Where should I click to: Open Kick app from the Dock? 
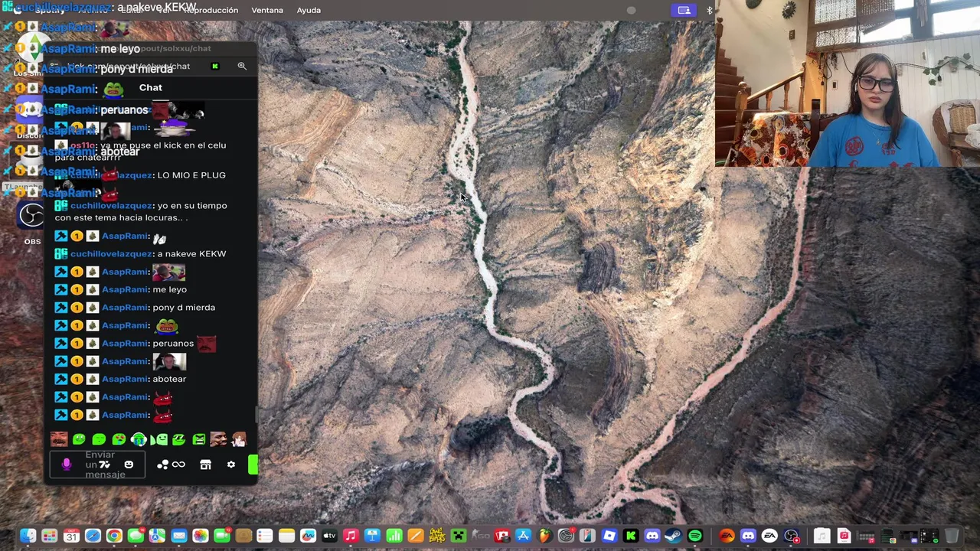pos(631,536)
